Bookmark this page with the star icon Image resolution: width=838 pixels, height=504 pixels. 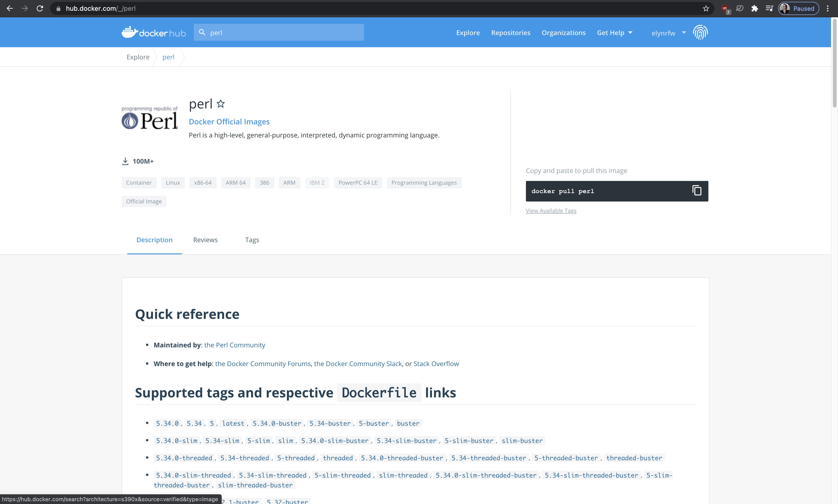706,8
